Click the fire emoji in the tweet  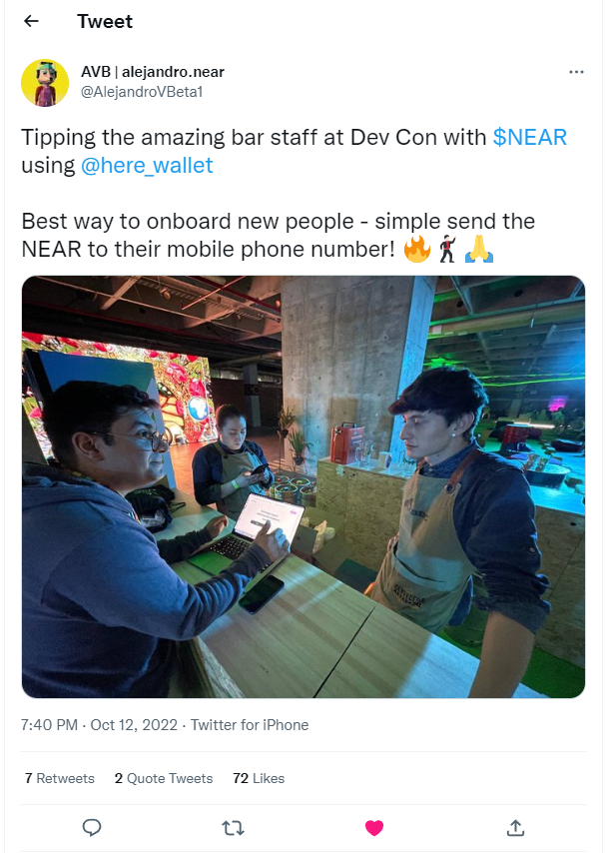(416, 249)
